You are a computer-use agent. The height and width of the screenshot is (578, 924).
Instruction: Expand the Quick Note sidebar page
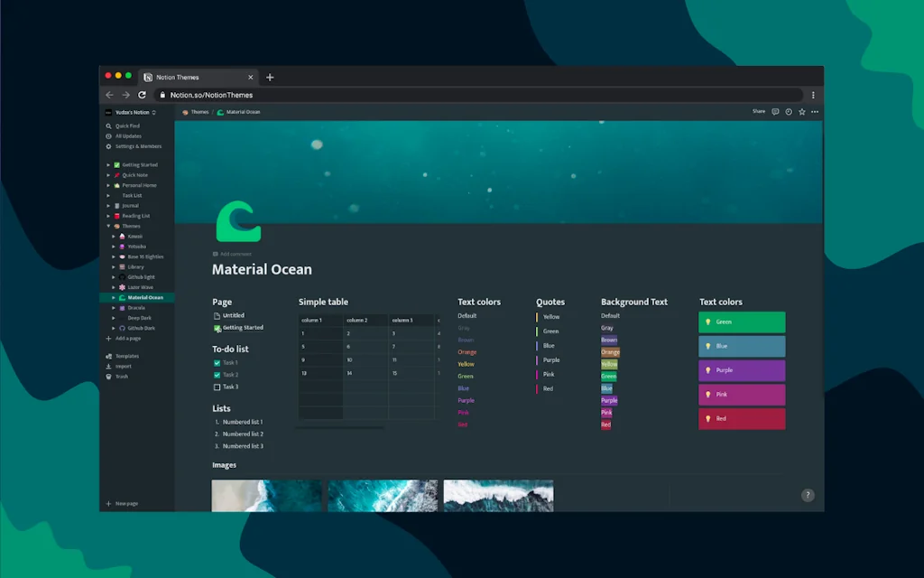pyautogui.click(x=108, y=175)
